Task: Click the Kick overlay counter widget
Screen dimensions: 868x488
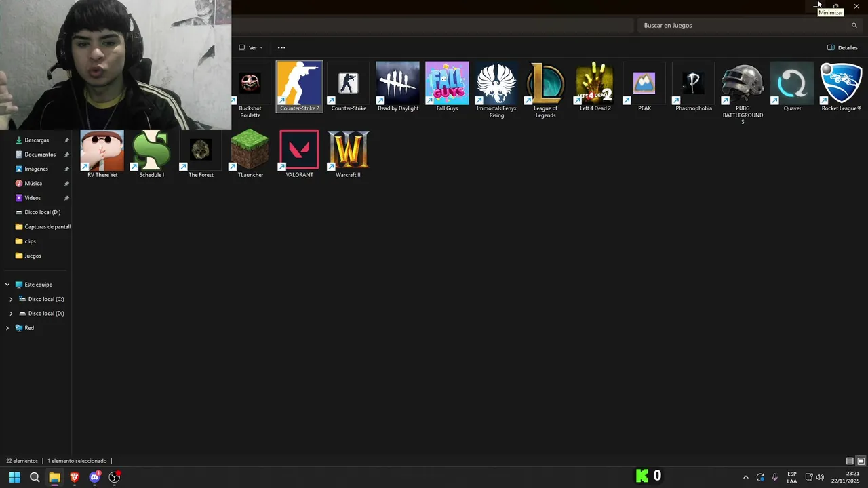Action: click(648, 476)
